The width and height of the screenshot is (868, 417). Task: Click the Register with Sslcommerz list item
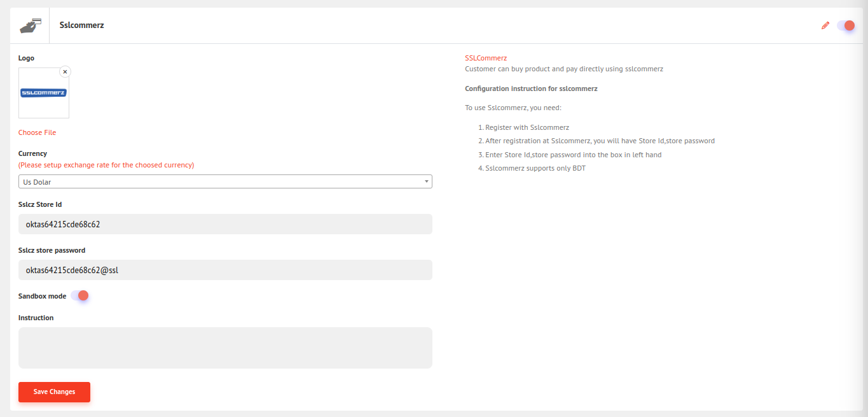[x=527, y=127]
